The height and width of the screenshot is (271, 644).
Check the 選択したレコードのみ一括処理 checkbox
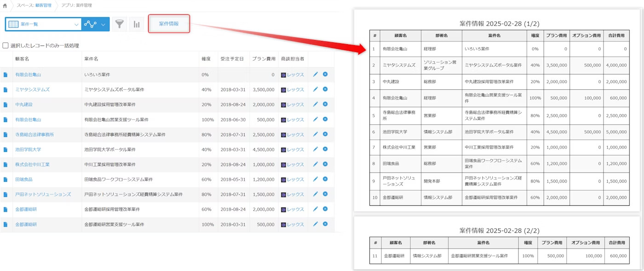(x=6, y=46)
